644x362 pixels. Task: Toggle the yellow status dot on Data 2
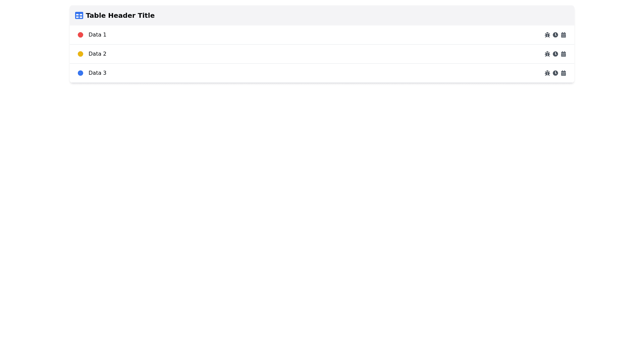pos(80,54)
